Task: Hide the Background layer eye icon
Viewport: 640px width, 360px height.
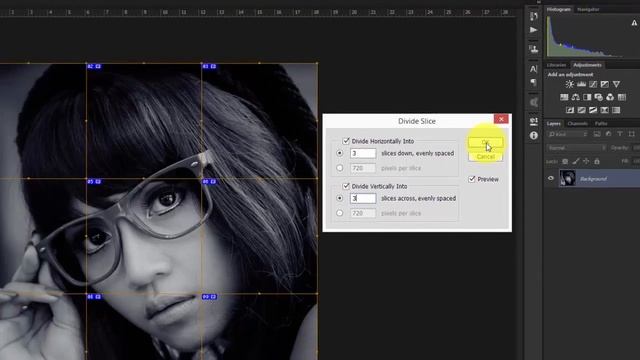Action: pyautogui.click(x=551, y=178)
